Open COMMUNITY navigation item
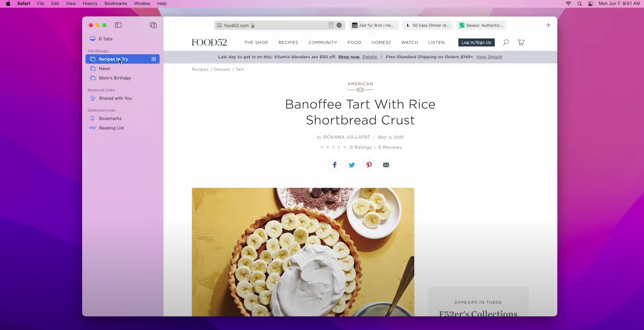Screen dimensions: 644x330 (323, 43)
